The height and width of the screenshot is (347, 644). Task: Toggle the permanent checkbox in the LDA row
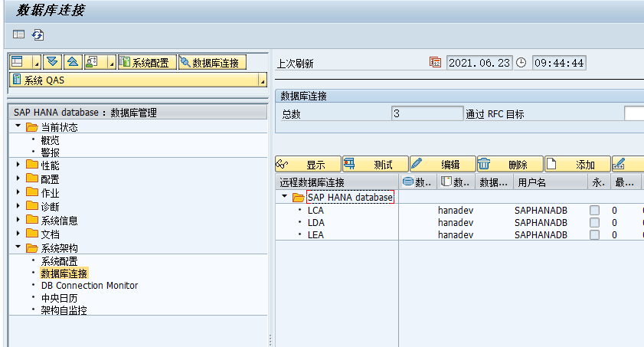(594, 223)
